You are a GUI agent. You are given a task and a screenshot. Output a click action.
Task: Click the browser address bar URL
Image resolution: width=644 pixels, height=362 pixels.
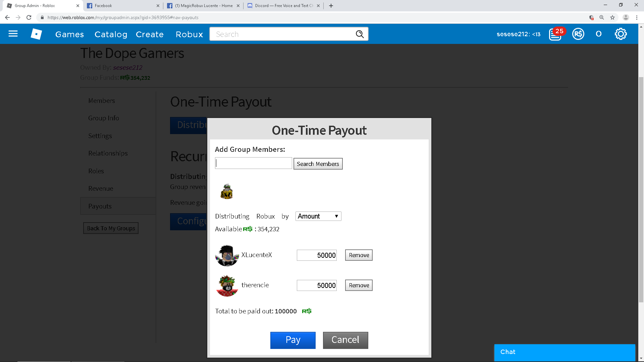point(123,17)
